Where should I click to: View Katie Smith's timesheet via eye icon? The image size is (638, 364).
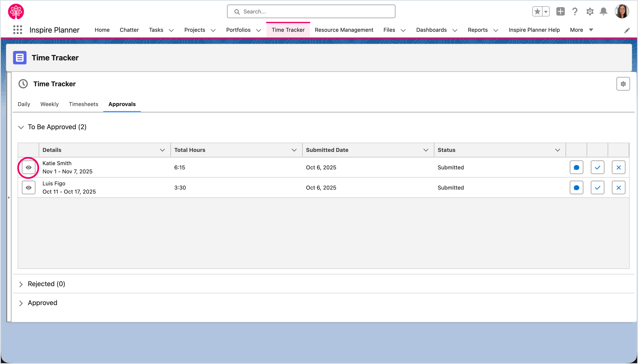(x=28, y=167)
